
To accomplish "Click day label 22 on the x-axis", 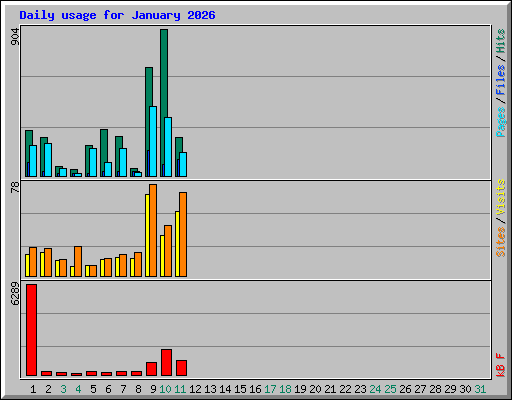I will (345, 389).
